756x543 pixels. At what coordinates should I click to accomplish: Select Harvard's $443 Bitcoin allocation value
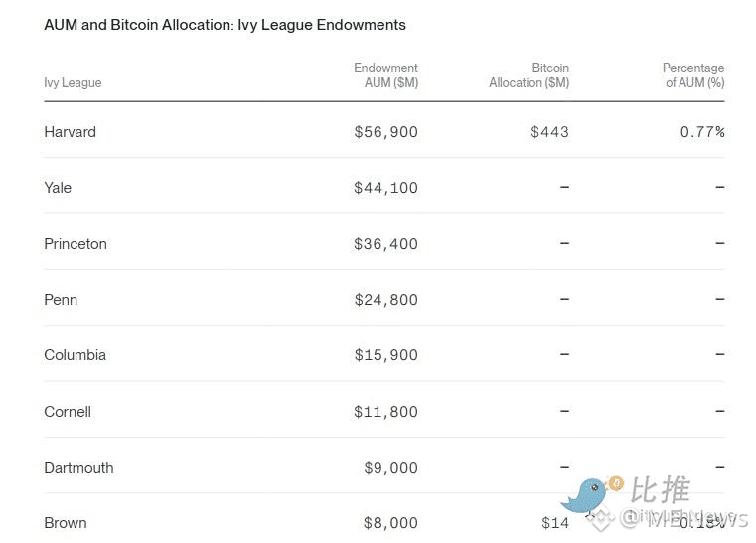549,132
